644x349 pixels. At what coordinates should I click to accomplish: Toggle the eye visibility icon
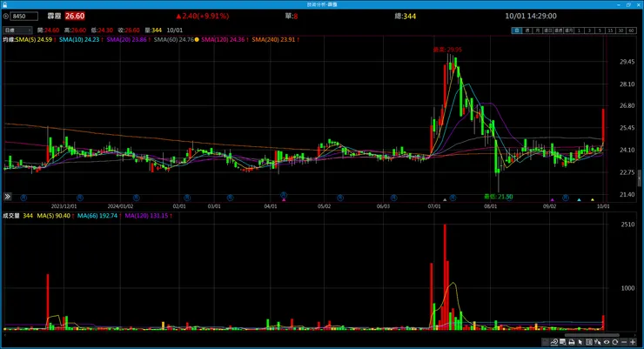[607, 342]
